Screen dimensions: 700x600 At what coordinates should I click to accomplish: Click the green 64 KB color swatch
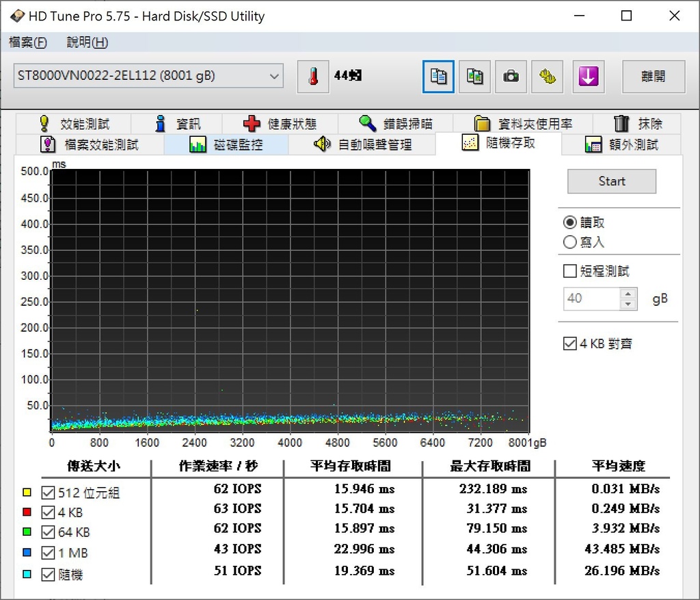tap(27, 532)
